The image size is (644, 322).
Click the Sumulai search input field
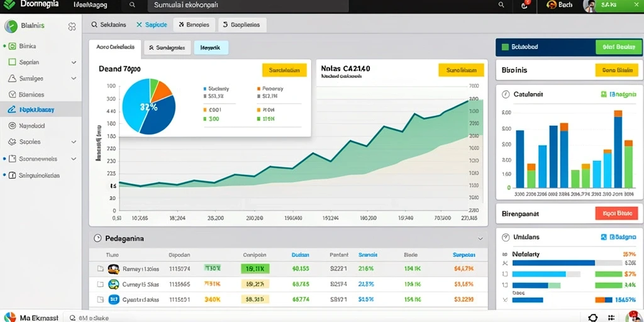click(x=248, y=5)
